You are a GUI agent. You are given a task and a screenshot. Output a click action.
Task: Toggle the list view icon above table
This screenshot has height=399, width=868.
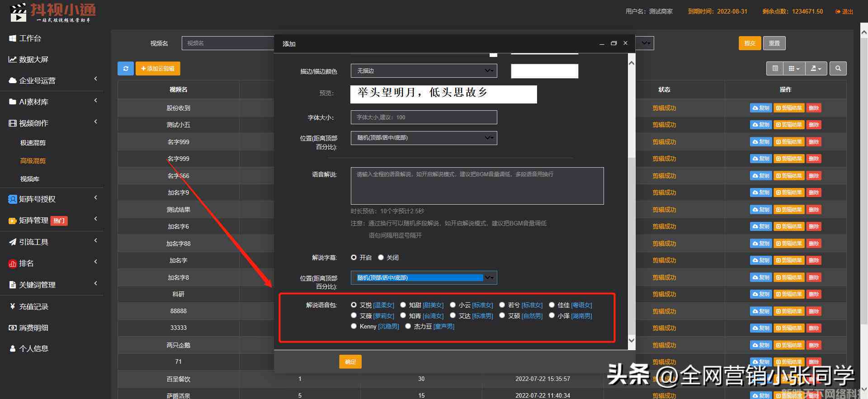click(775, 69)
